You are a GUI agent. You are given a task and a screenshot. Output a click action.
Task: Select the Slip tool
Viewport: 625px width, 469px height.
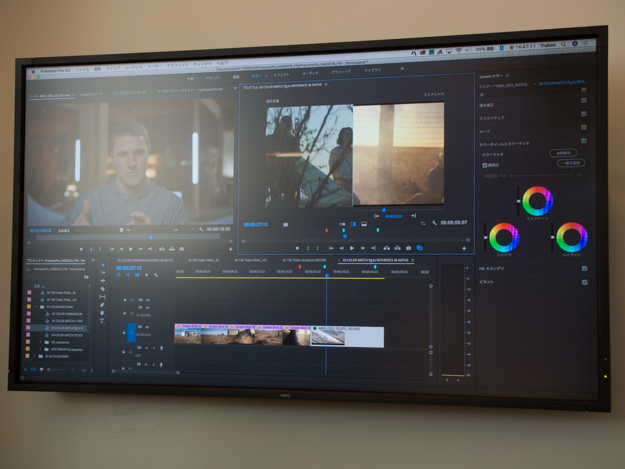[102, 297]
